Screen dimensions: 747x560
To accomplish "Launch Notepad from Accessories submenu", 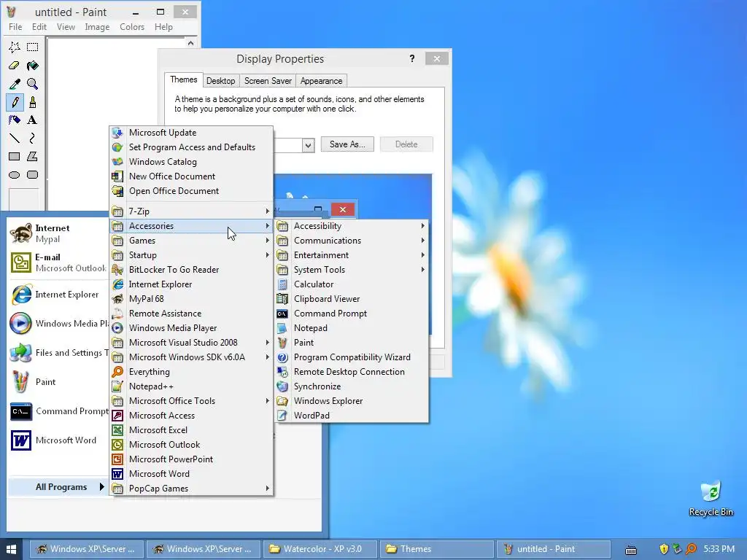I will [x=352, y=328].
